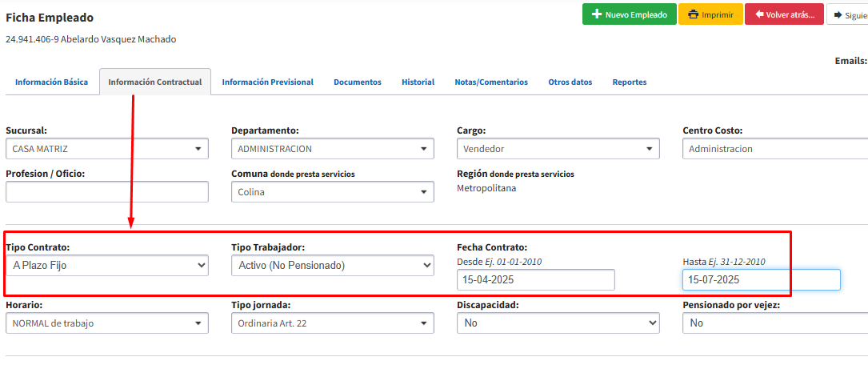This screenshot has height=369, width=868.
Task: Click the left arrow icon on Volver atrás
Action: click(x=758, y=14)
